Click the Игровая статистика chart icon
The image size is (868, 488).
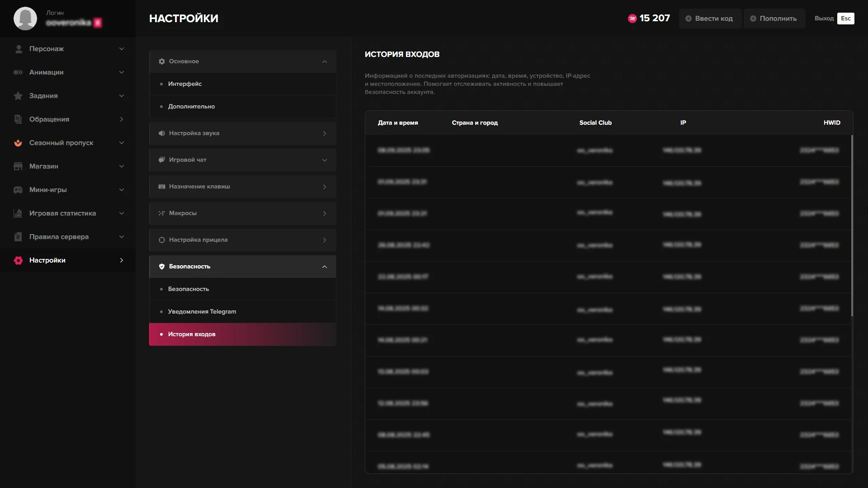(18, 213)
